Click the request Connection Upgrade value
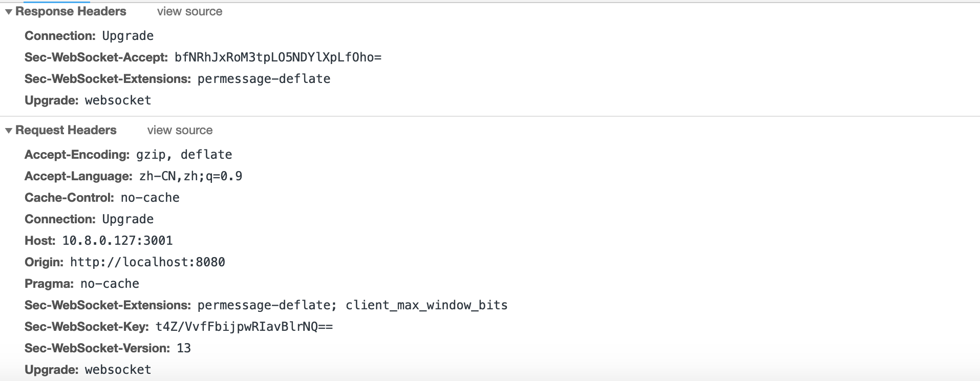The image size is (980, 381). click(128, 219)
